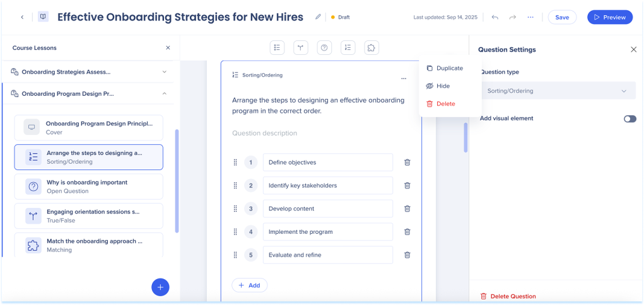This screenshot has width=644, height=305.
Task: Remove the 'Evaluate and refine' step via trash icon
Action: point(407,255)
